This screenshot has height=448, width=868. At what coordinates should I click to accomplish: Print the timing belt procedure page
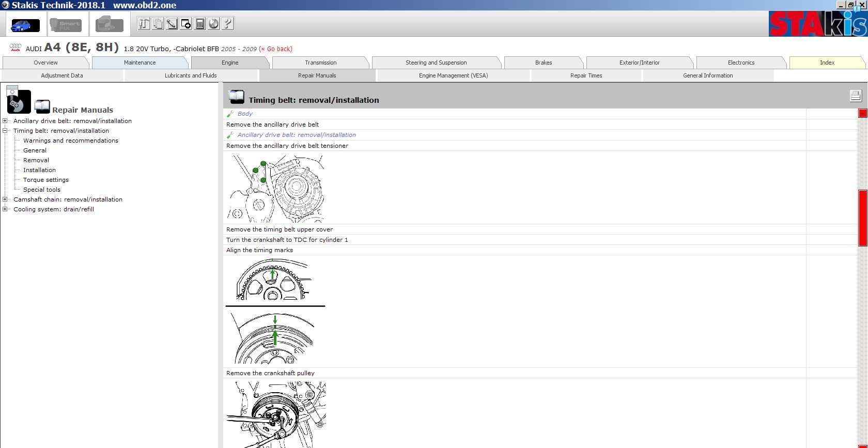tap(855, 96)
